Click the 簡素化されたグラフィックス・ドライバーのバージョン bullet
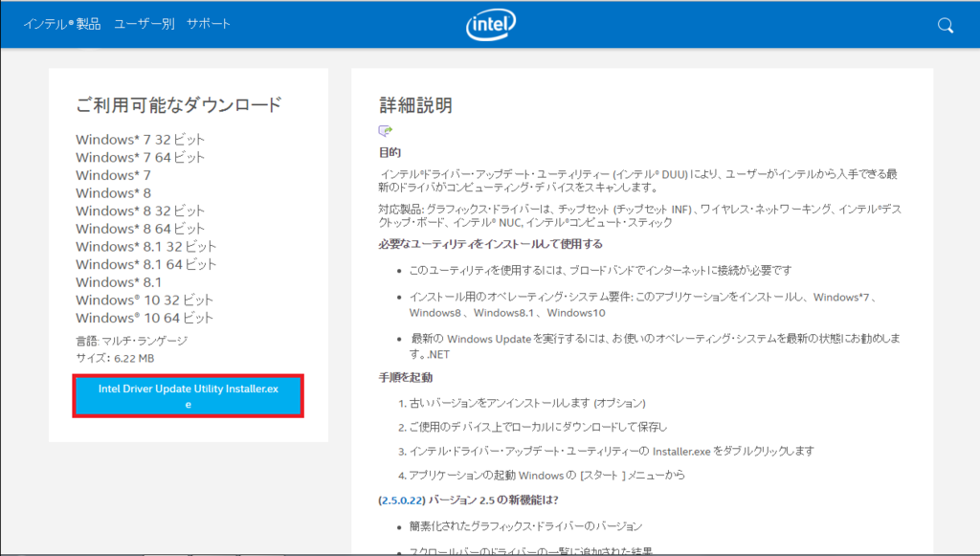 tap(525, 526)
